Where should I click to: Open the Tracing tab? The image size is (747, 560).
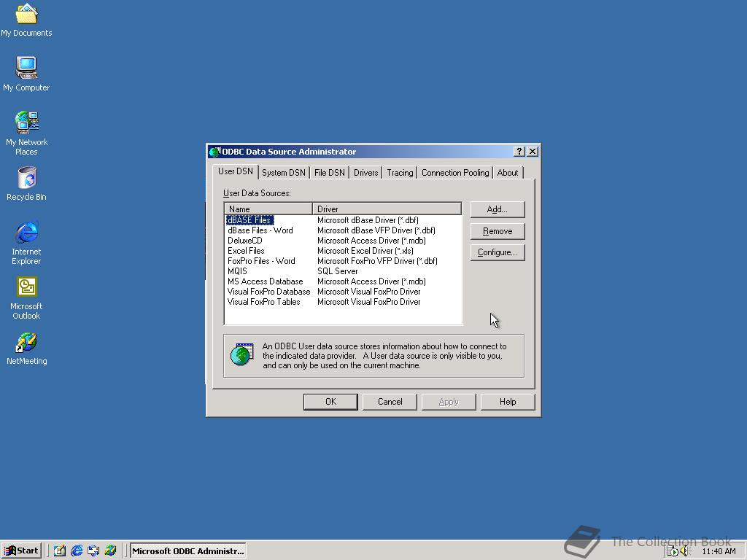pyautogui.click(x=400, y=172)
